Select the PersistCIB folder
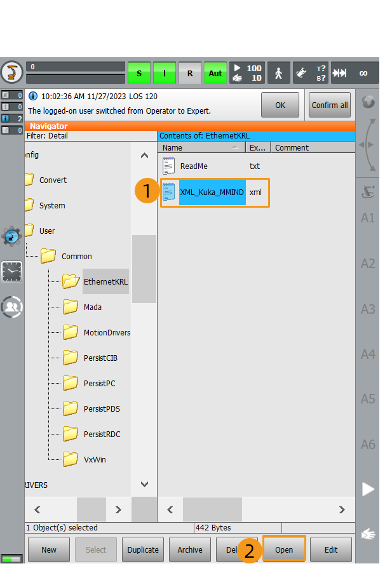392x566 pixels. point(100,358)
